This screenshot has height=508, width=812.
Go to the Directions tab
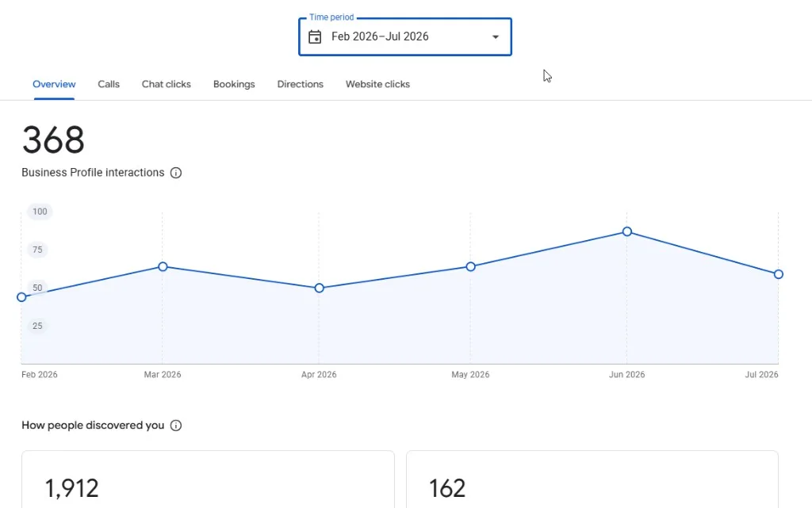pyautogui.click(x=301, y=84)
